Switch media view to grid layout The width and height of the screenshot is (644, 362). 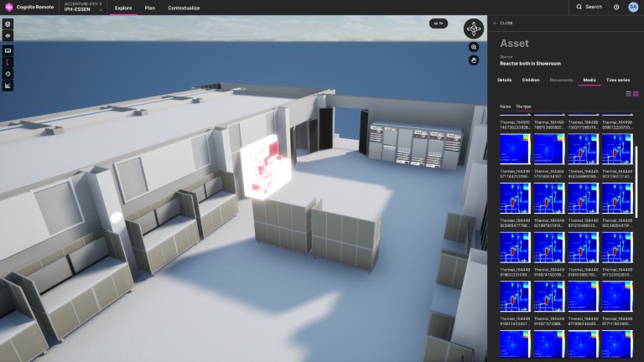tap(636, 93)
